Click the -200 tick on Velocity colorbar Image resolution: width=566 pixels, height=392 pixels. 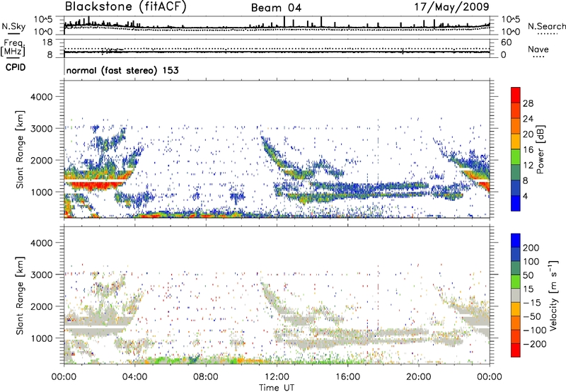[x=535, y=344]
